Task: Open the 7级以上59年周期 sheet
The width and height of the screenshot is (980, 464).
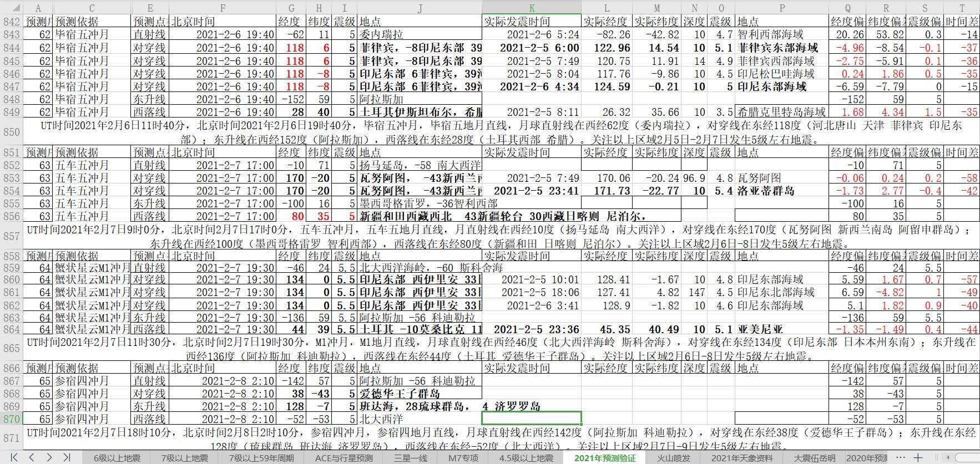Action: (x=261, y=458)
